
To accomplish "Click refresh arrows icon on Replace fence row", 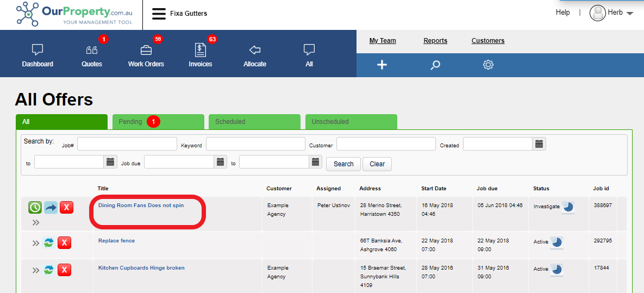I will [x=48, y=243].
